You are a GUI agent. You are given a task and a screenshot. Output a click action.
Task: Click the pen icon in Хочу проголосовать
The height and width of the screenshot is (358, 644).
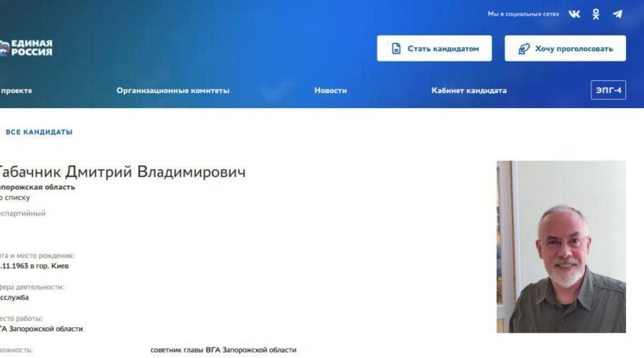click(x=523, y=49)
